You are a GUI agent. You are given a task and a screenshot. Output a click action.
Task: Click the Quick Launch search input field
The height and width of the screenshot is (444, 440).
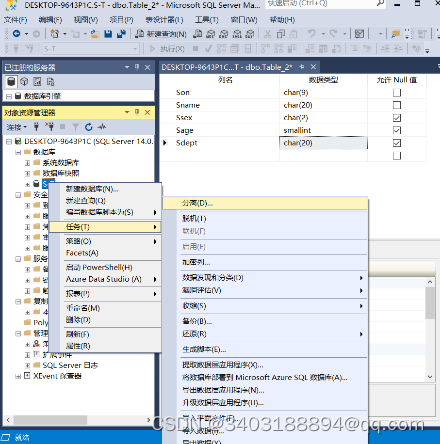pos(321,3)
